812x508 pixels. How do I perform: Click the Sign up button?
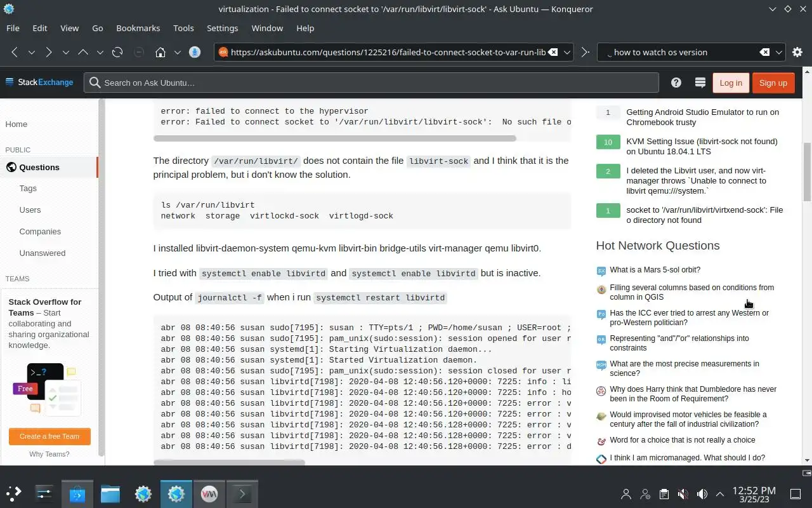773,83
